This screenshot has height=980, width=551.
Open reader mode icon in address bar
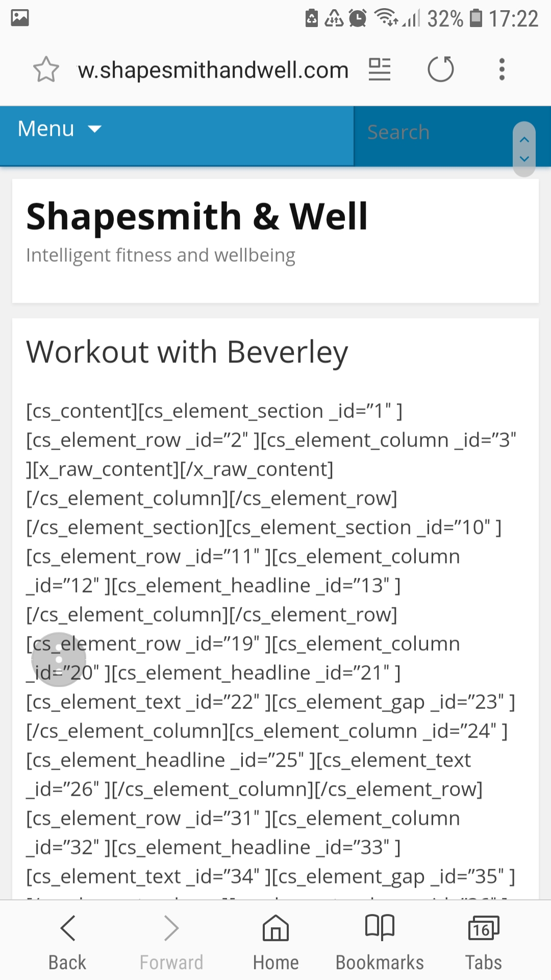[x=380, y=69]
